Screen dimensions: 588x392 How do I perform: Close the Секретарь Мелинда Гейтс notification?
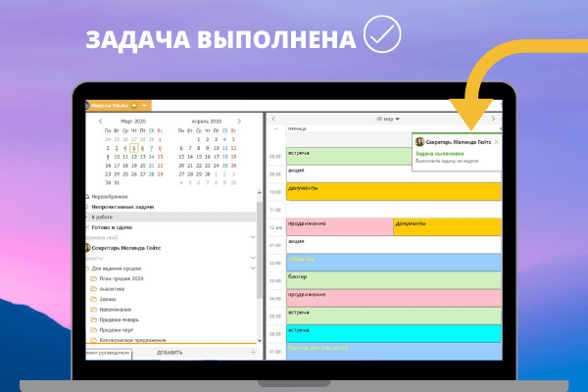click(x=496, y=142)
